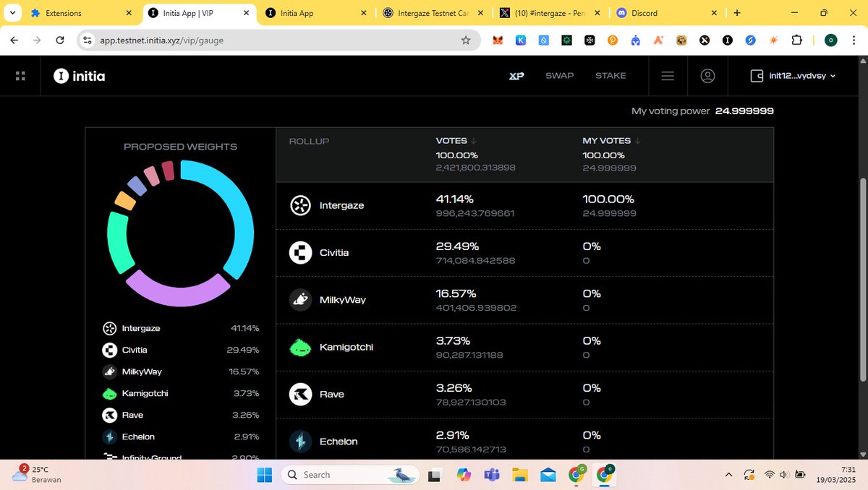Viewport: 868px width, 490px height.
Task: Go back to the previous page
Action: point(14,40)
